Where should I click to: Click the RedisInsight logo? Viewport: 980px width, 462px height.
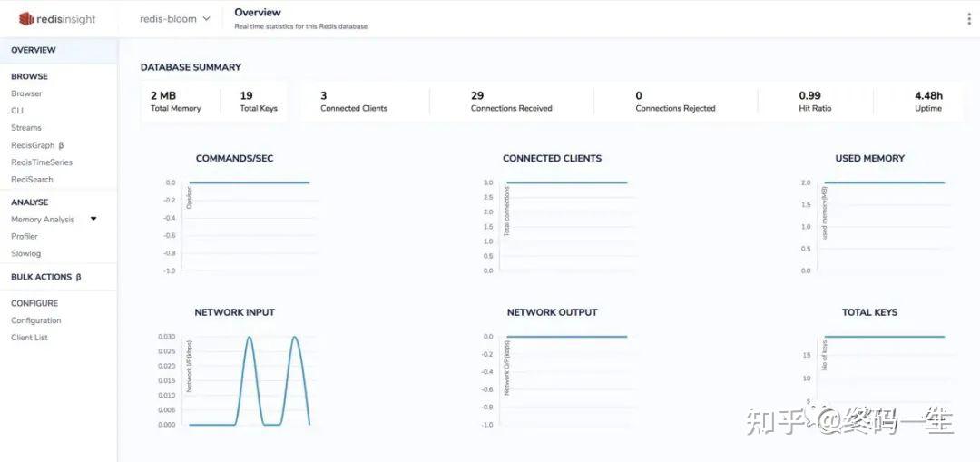tap(57, 19)
